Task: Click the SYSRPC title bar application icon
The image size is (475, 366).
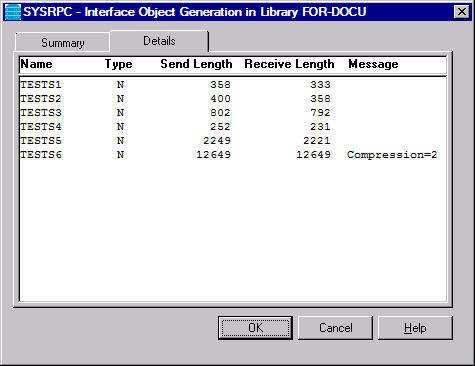Action: [x=13, y=12]
